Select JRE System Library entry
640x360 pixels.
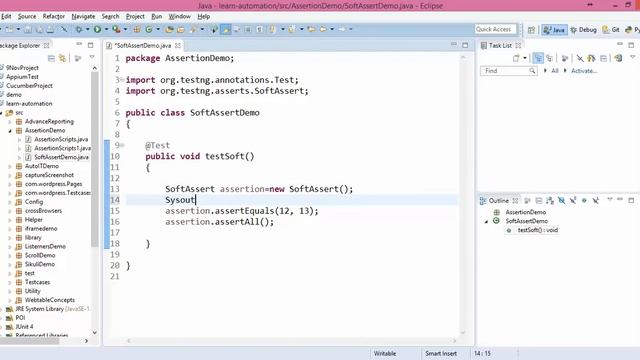52,309
